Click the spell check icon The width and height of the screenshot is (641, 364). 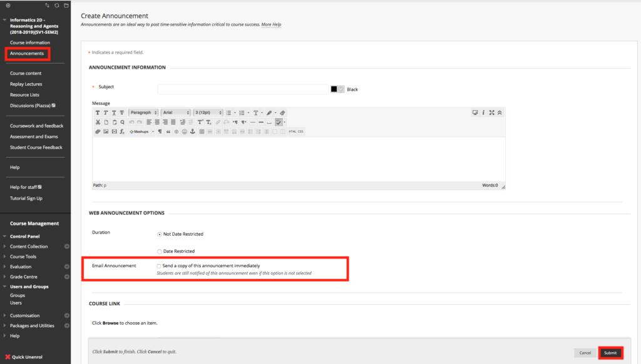click(x=279, y=122)
